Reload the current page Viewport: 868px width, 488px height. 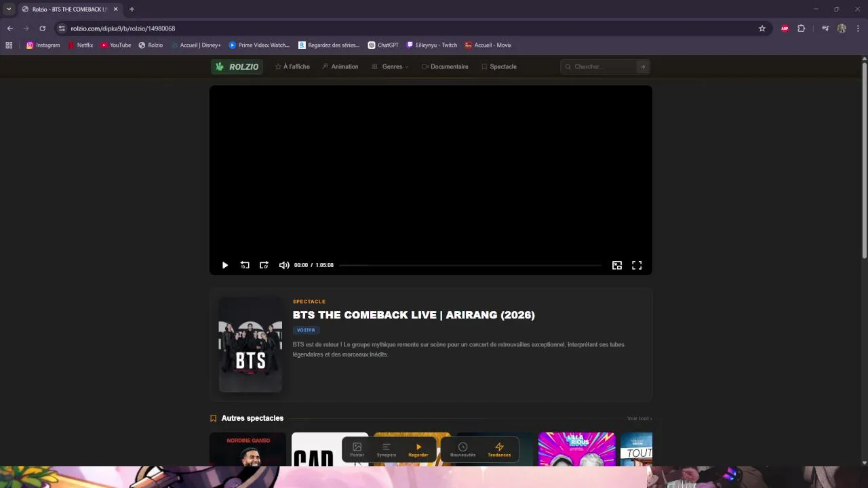tap(42, 28)
